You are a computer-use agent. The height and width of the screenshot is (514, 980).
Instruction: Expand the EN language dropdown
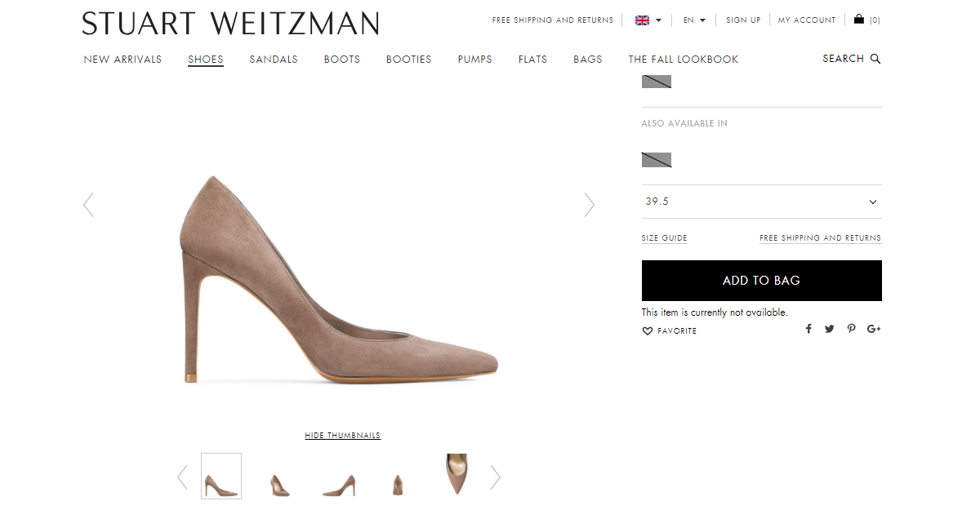pos(693,19)
